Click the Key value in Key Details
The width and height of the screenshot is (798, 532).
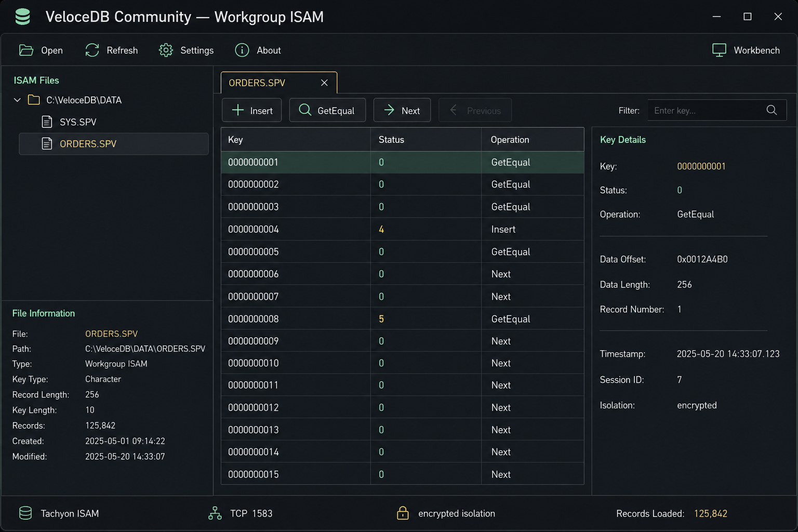[x=701, y=166]
